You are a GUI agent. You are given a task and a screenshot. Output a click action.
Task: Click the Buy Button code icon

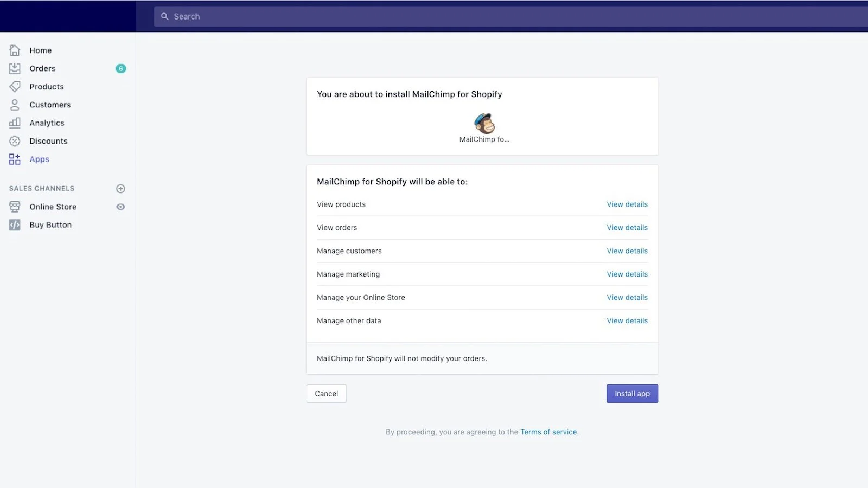(x=15, y=225)
